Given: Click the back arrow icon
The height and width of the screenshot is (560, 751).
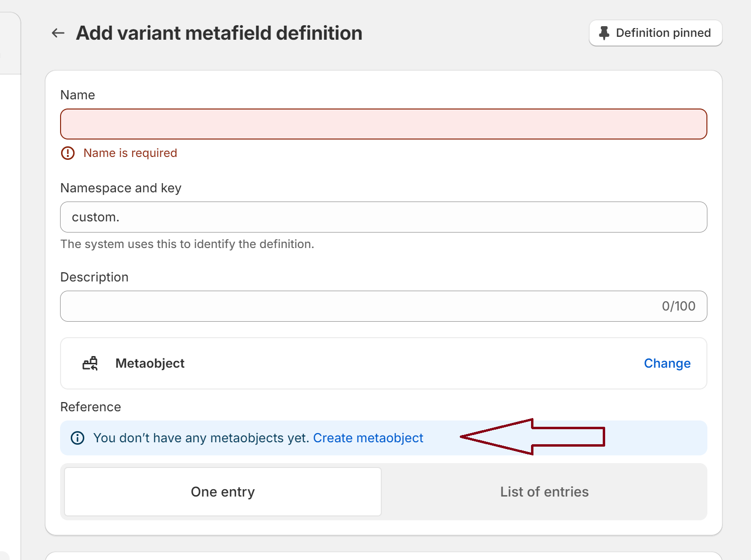Looking at the screenshot, I should tap(58, 33).
